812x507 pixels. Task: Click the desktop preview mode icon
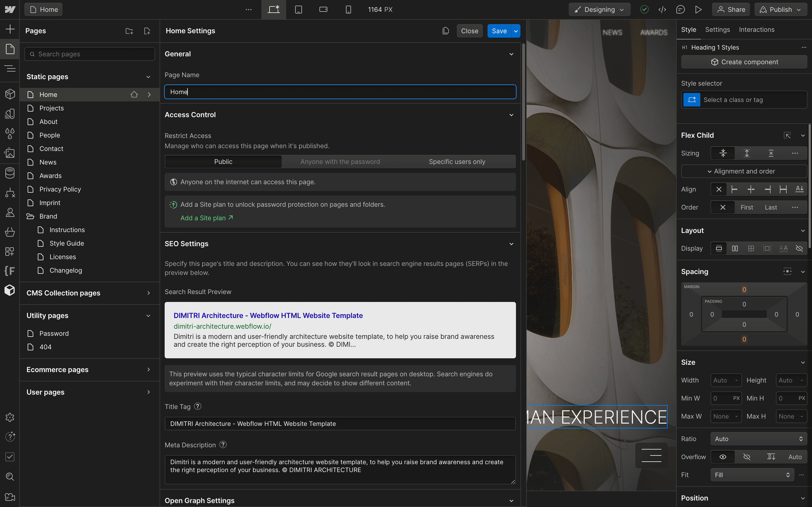273,9
